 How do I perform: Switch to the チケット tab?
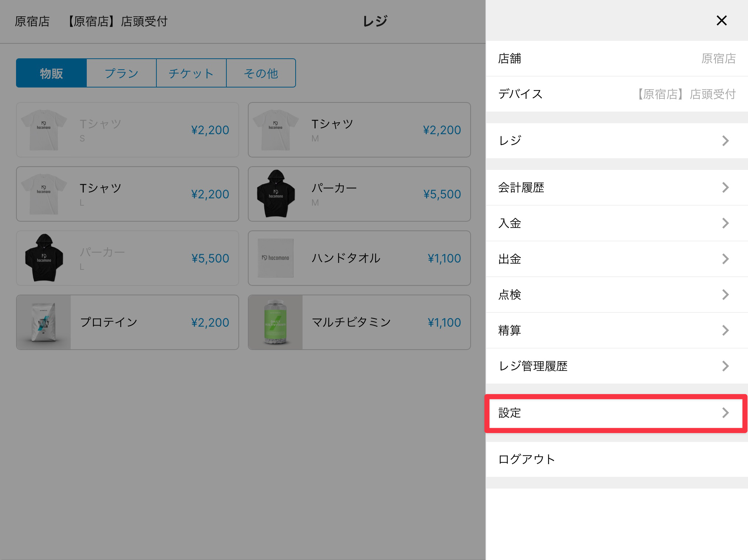(191, 73)
